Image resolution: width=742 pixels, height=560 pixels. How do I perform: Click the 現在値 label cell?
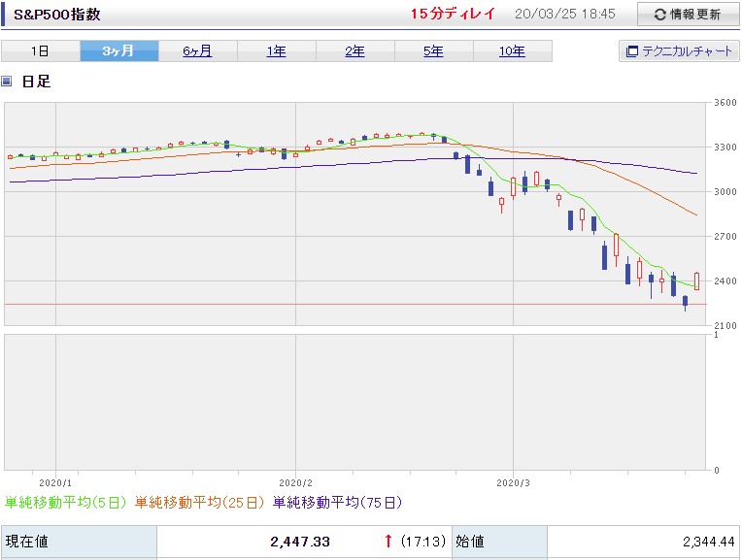click(x=79, y=542)
